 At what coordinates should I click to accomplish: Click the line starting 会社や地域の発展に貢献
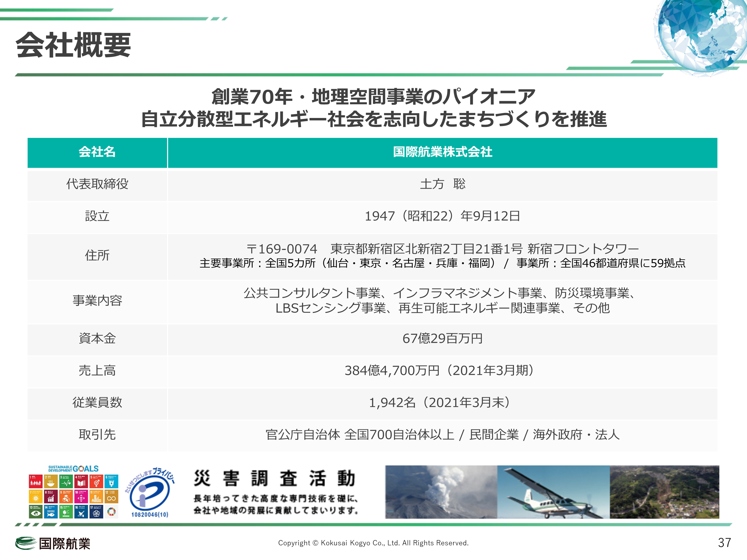coord(276,510)
